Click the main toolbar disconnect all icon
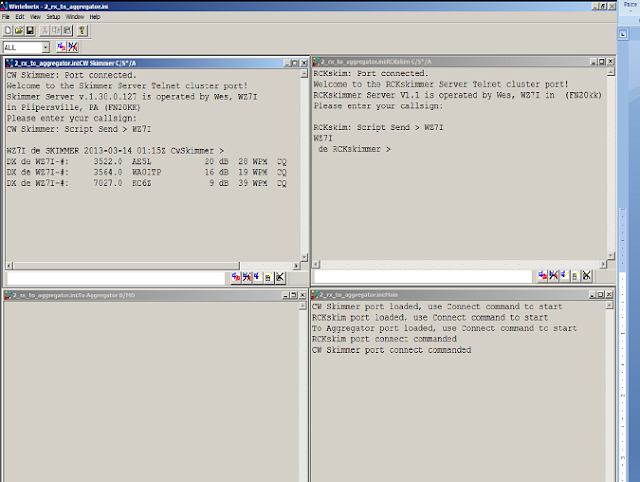The width and height of the screenshot is (640, 482). point(73,47)
